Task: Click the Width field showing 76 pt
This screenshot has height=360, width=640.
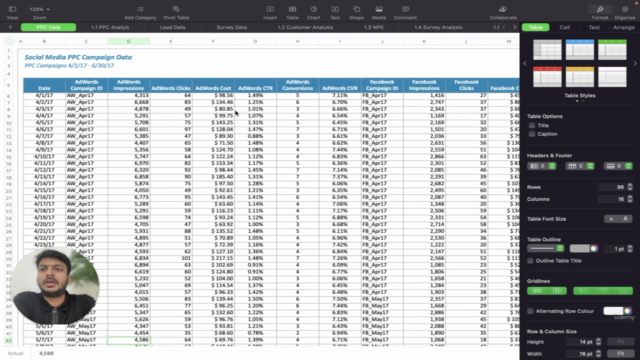Action: click(580, 354)
